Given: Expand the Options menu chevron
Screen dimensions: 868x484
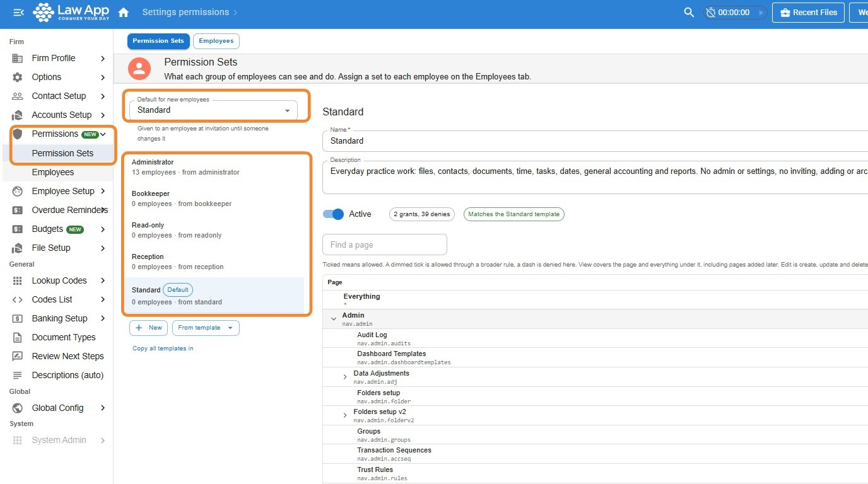Looking at the screenshot, I should click(103, 78).
